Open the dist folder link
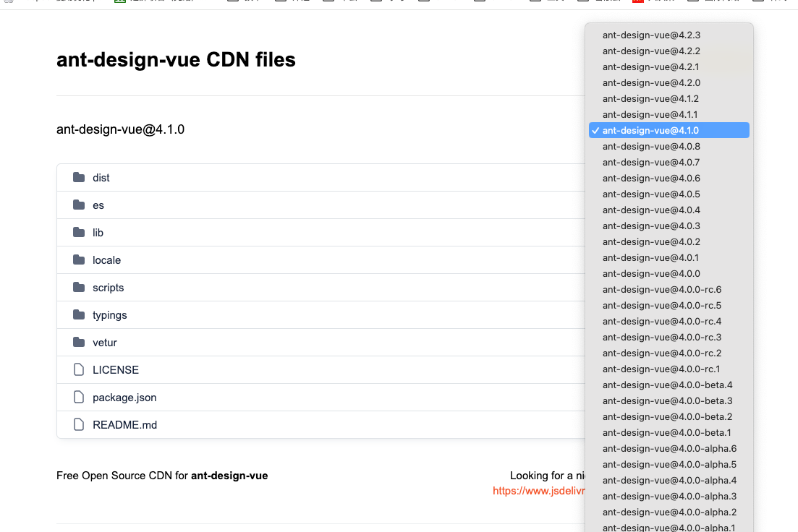The height and width of the screenshot is (532, 798). click(x=101, y=178)
